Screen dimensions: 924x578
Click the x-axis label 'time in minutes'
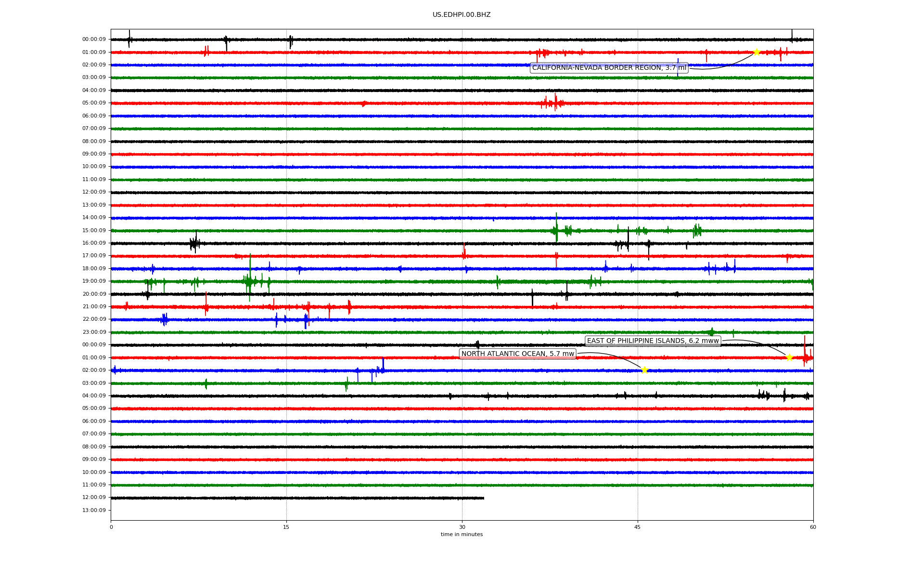(462, 535)
